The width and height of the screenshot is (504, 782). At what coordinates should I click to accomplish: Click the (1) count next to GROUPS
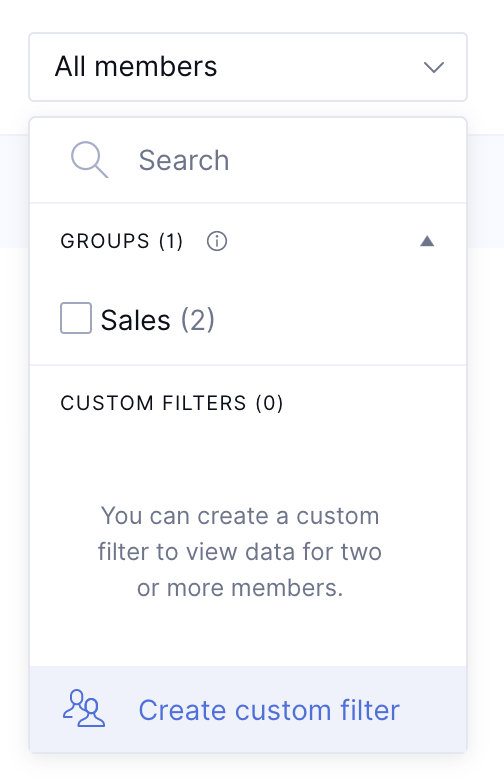pos(171,241)
